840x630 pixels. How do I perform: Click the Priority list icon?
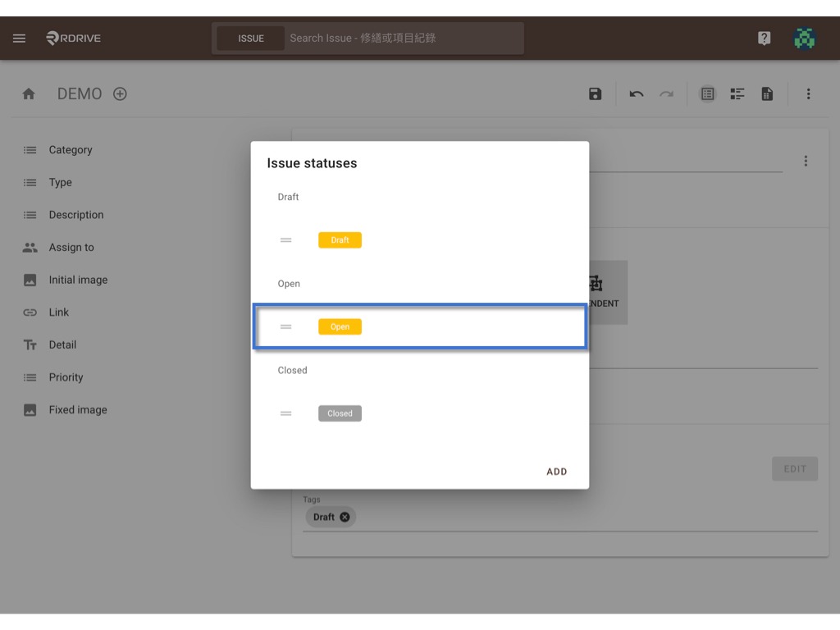tap(30, 377)
